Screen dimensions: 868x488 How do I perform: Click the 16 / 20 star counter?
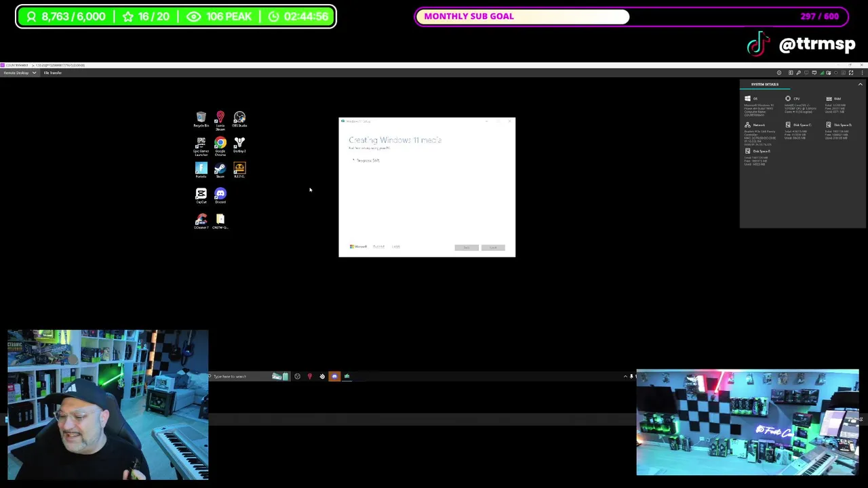coord(146,16)
